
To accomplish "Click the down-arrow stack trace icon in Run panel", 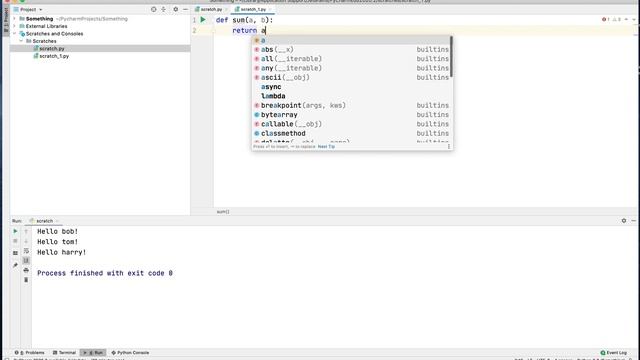I will 26,241.
